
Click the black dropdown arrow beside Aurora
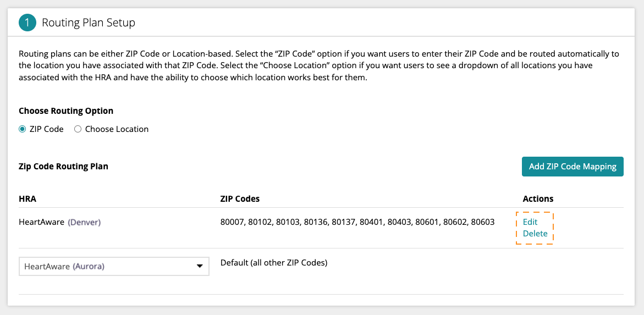pos(200,266)
